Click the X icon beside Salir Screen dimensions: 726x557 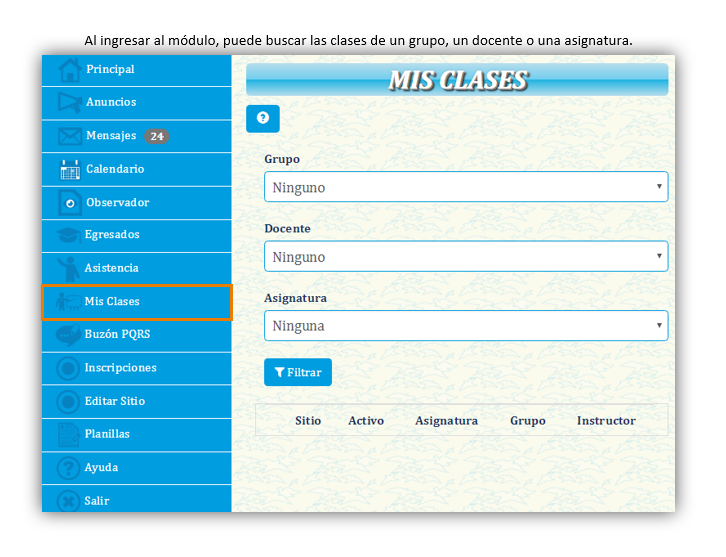[68, 501]
